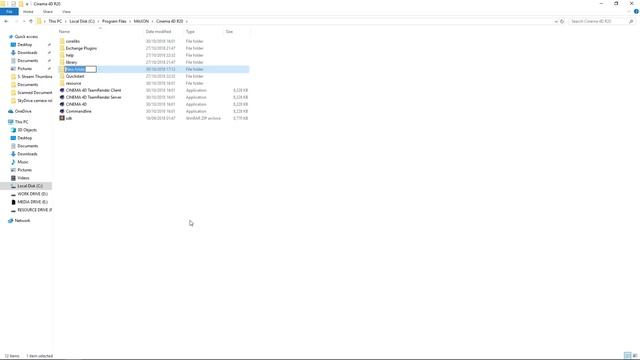Image resolution: width=640 pixels, height=360 pixels.
Task: Jump to MAXON in the breadcrumb
Action: tap(141, 21)
